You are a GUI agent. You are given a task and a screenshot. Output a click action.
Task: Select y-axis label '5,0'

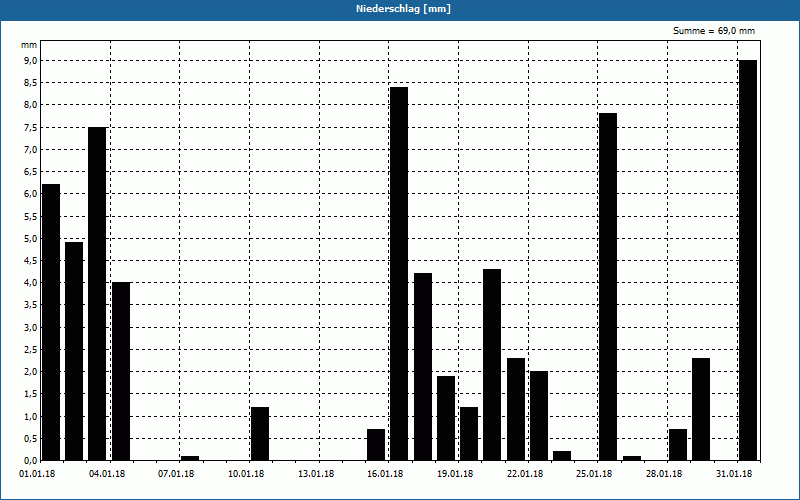[31, 238]
